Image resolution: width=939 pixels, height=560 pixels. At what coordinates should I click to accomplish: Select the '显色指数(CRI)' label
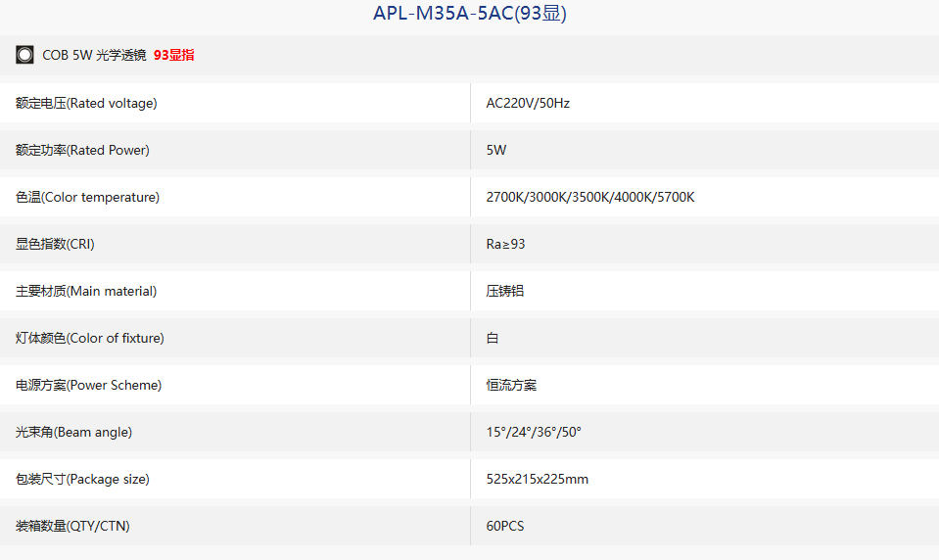point(55,244)
